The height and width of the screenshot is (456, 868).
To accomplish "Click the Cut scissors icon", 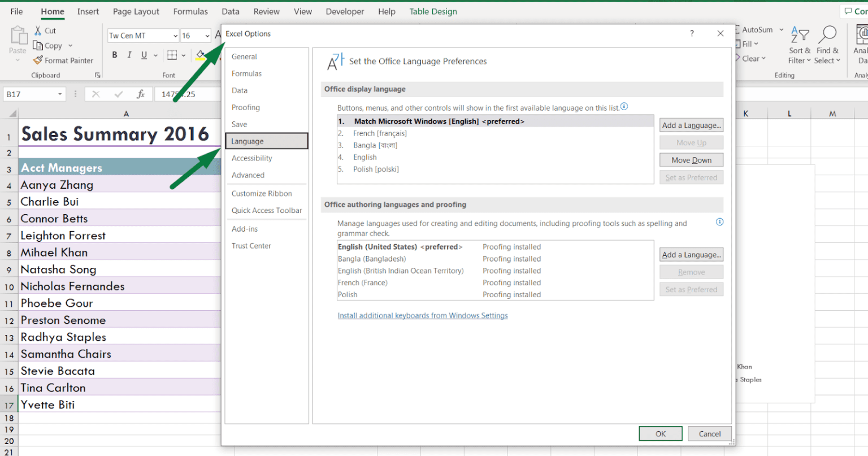I will tap(38, 31).
